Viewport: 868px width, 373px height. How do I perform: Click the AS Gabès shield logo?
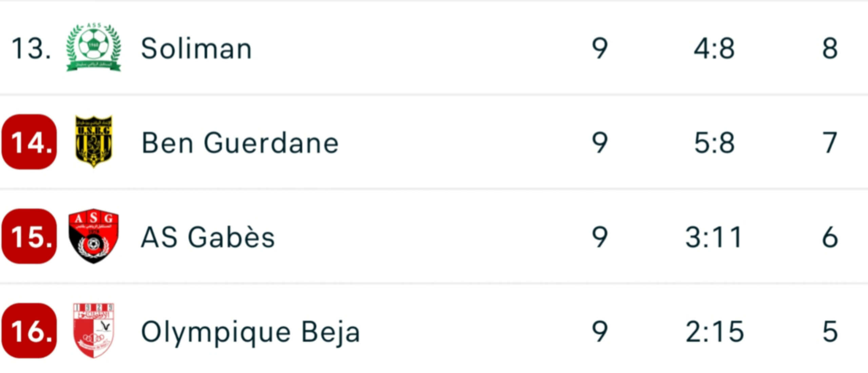pos(94,236)
